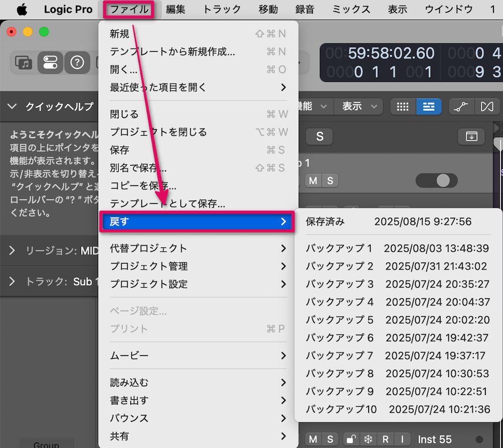Click global Solo S button in header
The width and height of the screenshot is (503, 448).
point(319,136)
